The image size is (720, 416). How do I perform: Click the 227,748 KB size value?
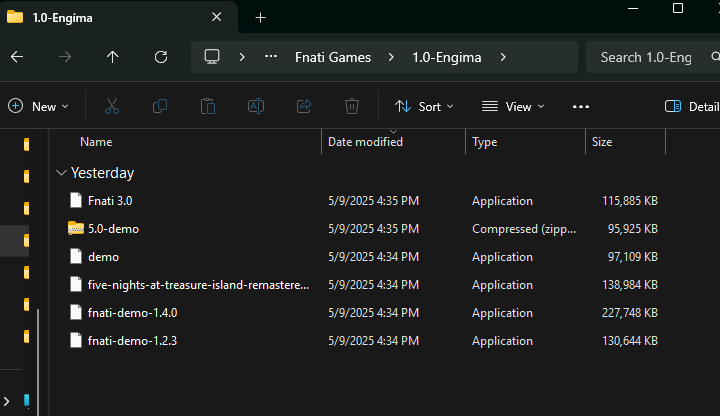[630, 313]
